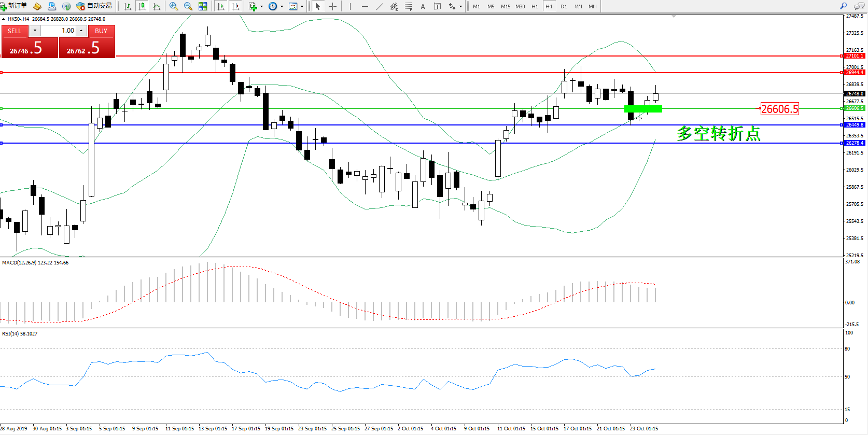This screenshot has width=868, height=435.
Task: Expand the periodicity clock dropdown arrow
Action: (282, 7)
